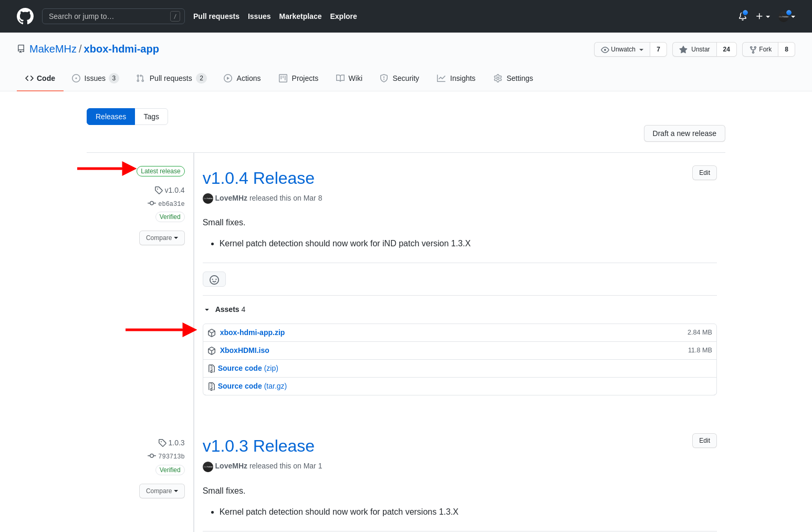This screenshot has height=532, width=812.
Task: Switch to the repository Issues tab
Action: coord(95,78)
